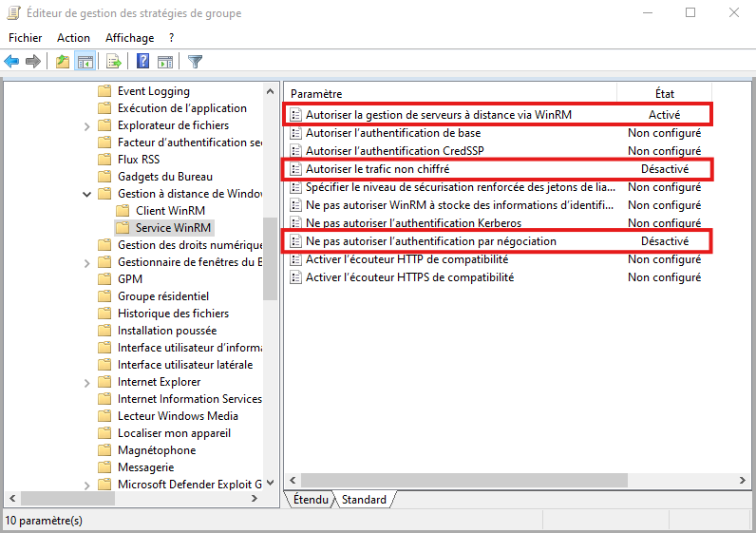Switch to the Standard tab
The image size is (756, 533).
click(x=364, y=499)
